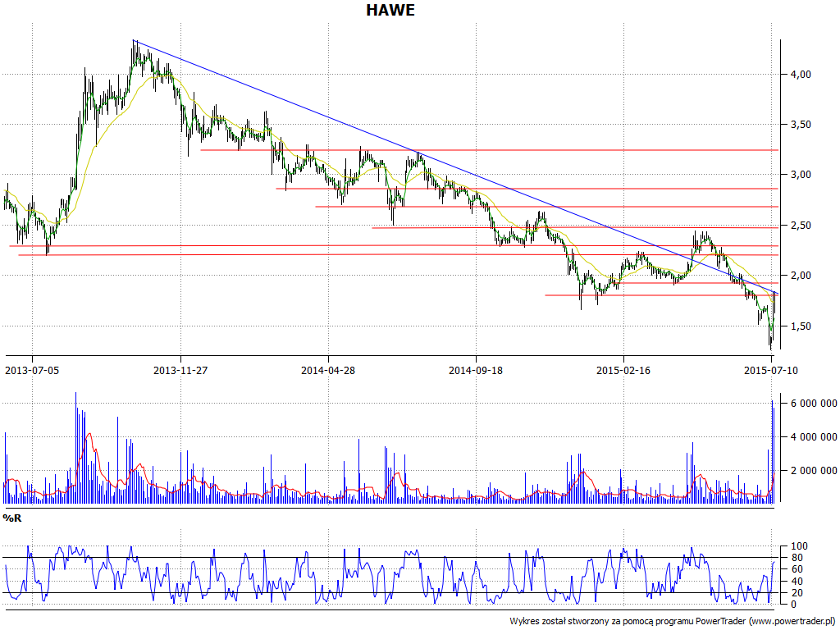Viewport: 840px width, 630px height.
Task: Click the HAWE chart title
Action: [390, 10]
